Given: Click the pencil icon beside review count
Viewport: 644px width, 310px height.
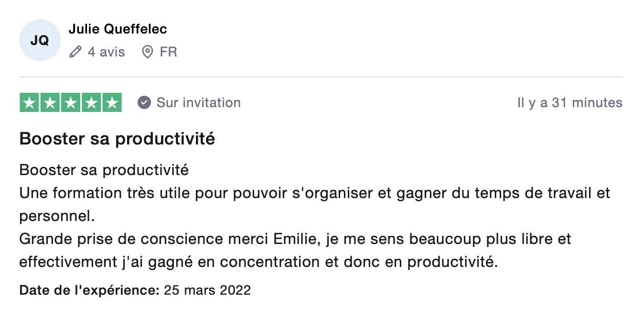Looking at the screenshot, I should pyautogui.click(x=75, y=52).
